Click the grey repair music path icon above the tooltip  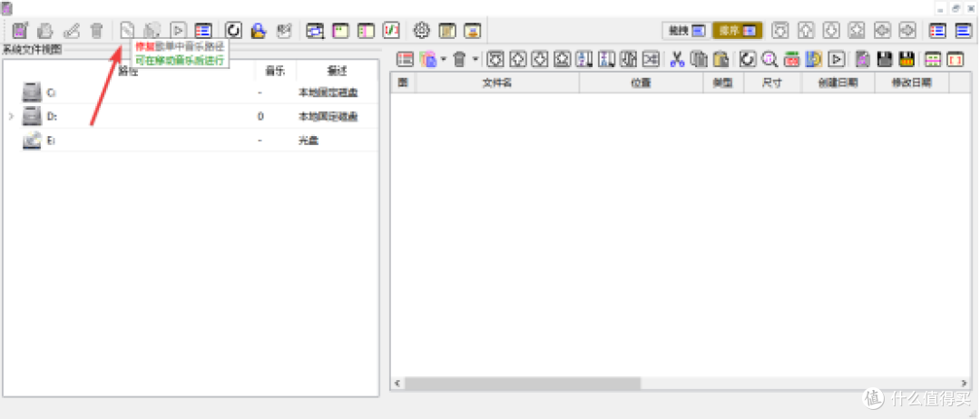[x=127, y=29]
